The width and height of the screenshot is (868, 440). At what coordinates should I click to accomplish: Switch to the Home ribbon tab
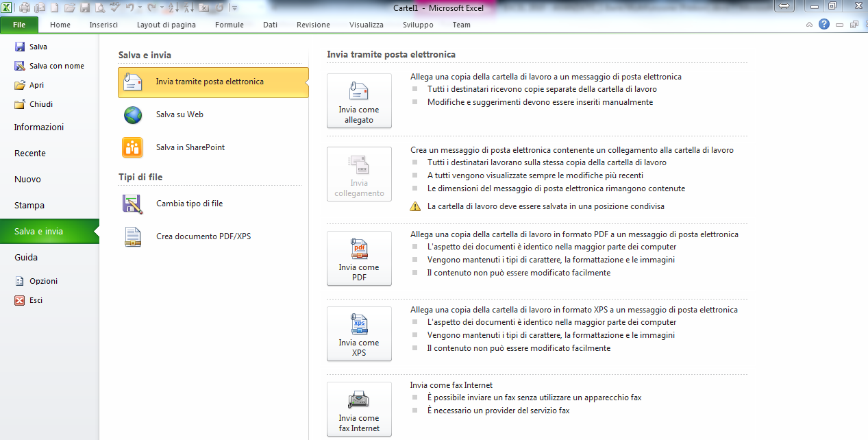[x=60, y=25]
